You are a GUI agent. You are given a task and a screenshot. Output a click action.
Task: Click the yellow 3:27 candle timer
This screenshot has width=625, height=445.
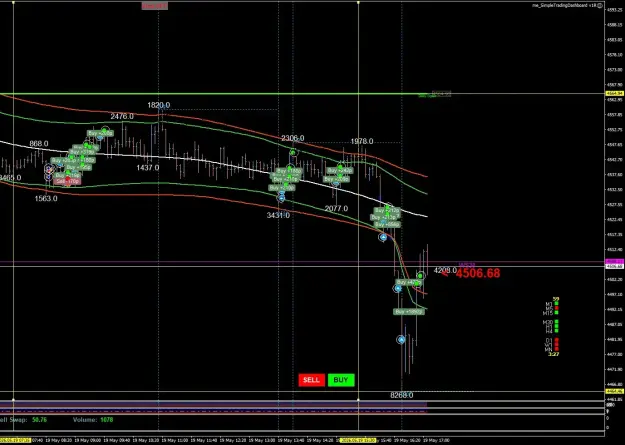pyautogui.click(x=553, y=354)
